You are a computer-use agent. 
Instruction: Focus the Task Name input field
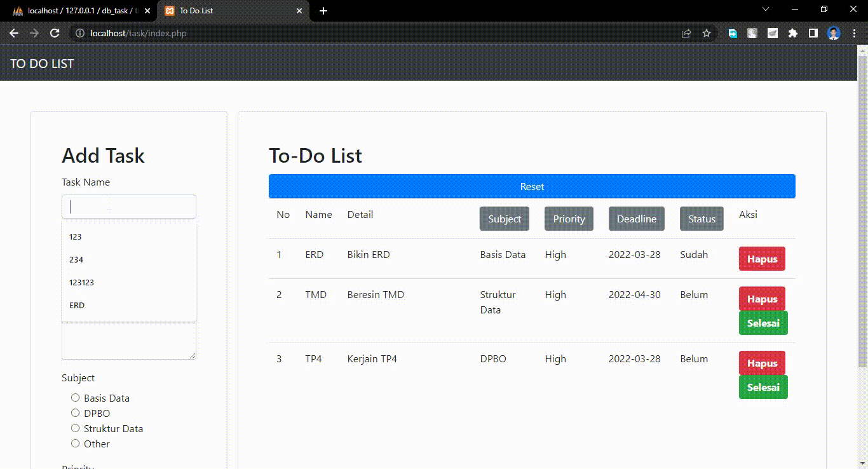tap(129, 207)
